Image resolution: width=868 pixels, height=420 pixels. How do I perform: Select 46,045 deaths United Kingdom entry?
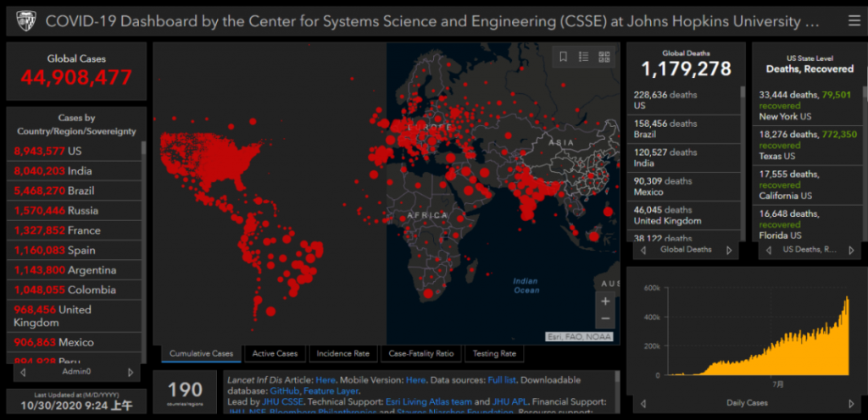tap(683, 215)
